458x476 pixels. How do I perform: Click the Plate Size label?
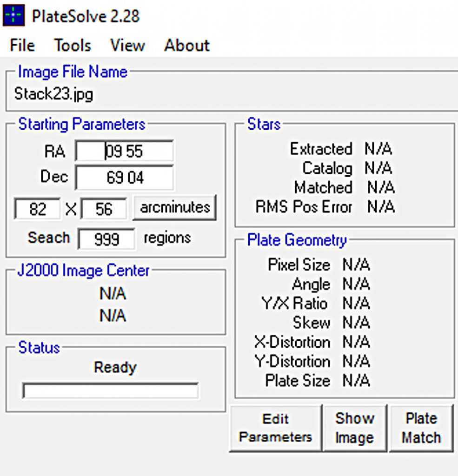298,381
